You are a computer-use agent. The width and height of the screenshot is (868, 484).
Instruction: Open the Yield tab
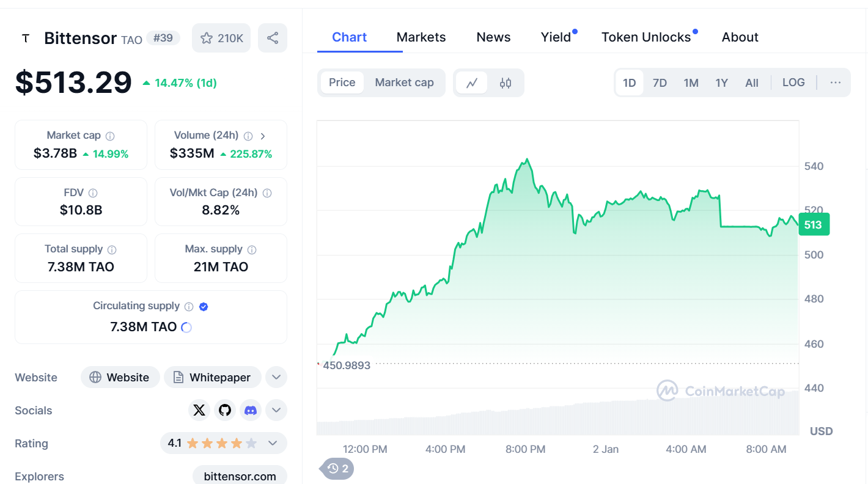556,37
